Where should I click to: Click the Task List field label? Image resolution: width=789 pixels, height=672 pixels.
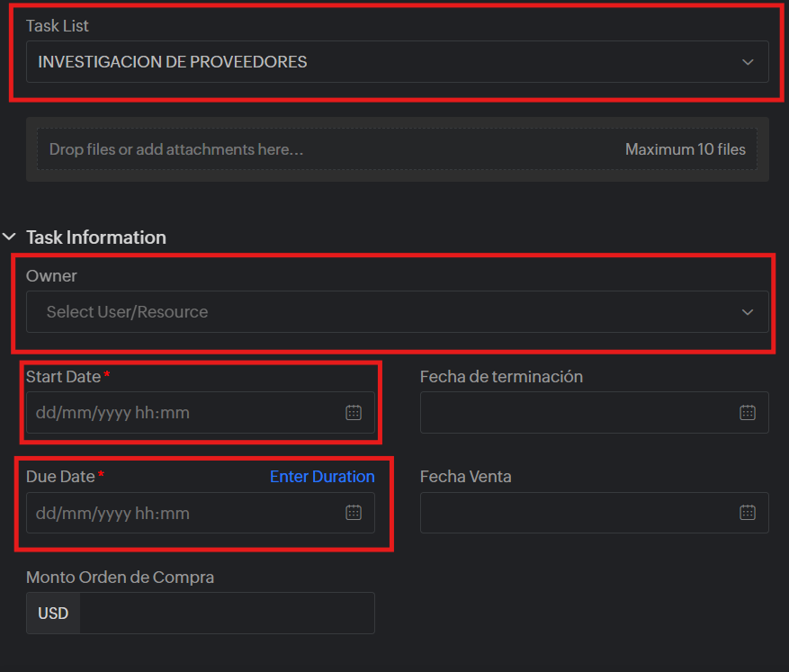[58, 26]
